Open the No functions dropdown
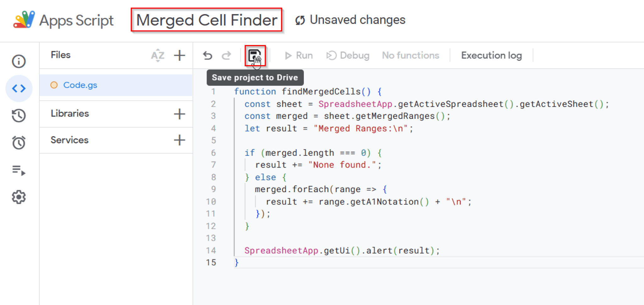644x305 pixels. coord(410,55)
